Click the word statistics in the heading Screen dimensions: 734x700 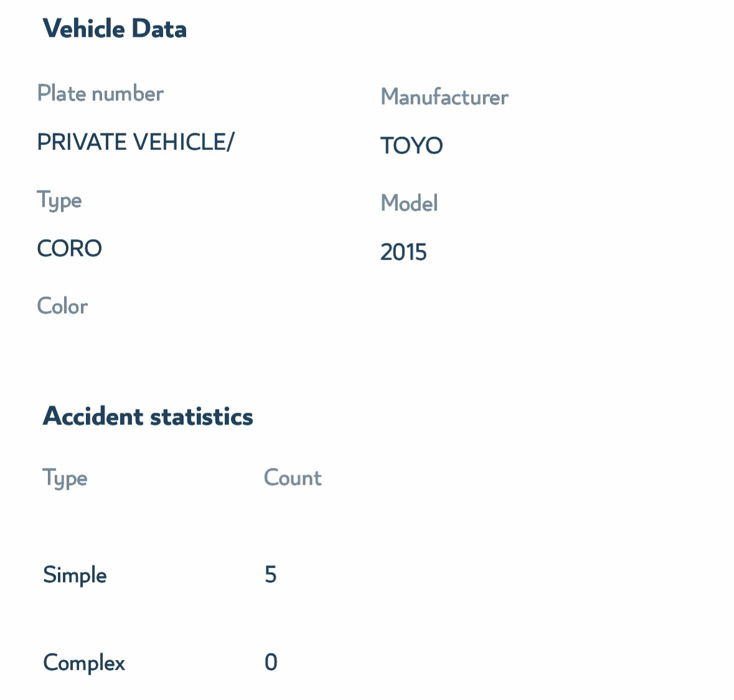(202, 416)
